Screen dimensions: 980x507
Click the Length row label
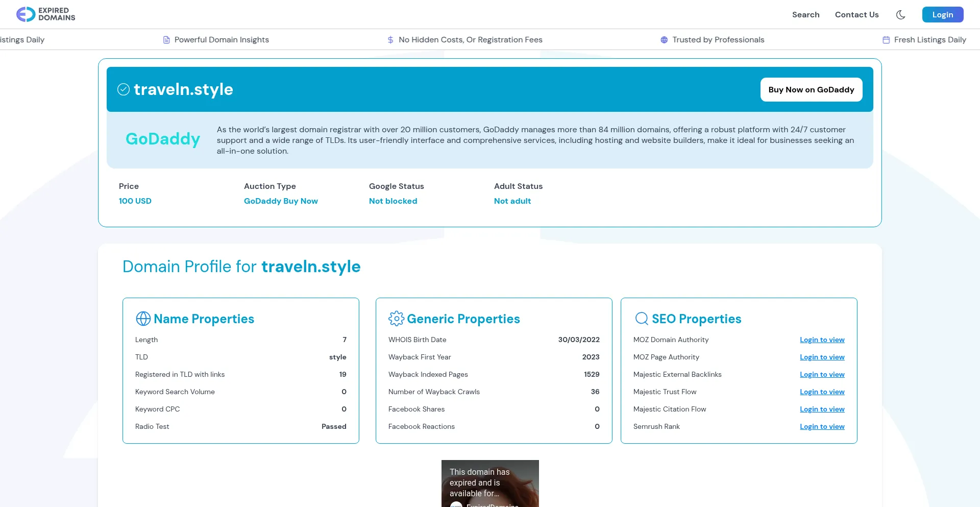[x=146, y=340]
